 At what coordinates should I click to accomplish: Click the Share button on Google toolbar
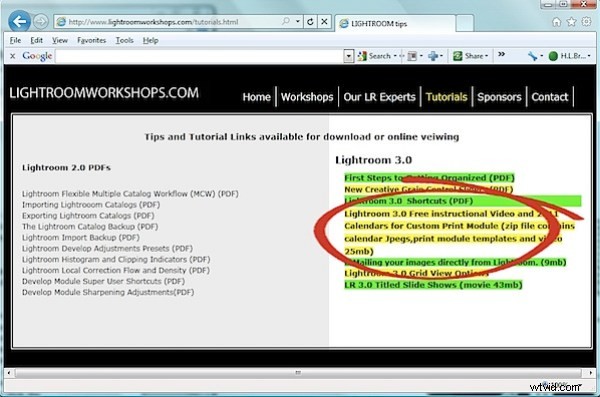[468, 56]
